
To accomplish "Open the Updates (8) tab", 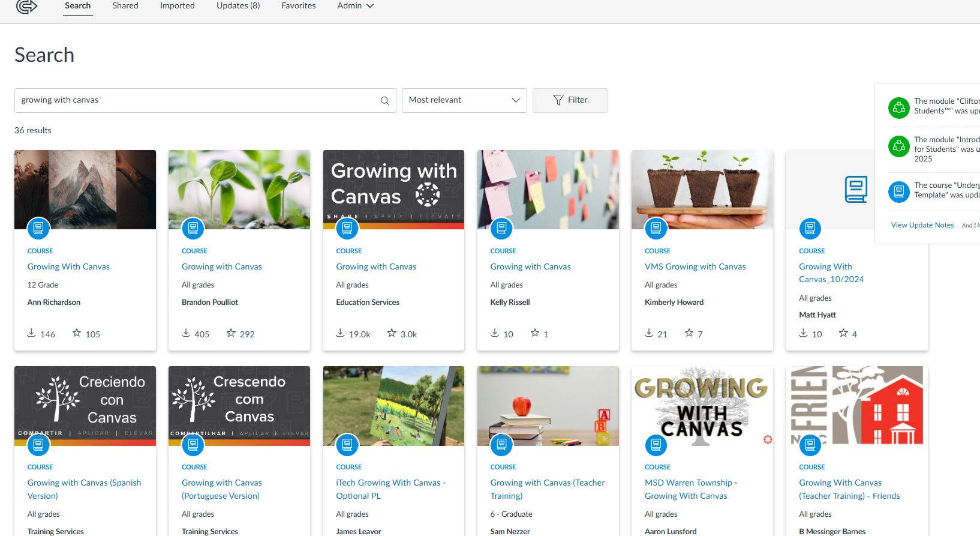I will [x=238, y=6].
